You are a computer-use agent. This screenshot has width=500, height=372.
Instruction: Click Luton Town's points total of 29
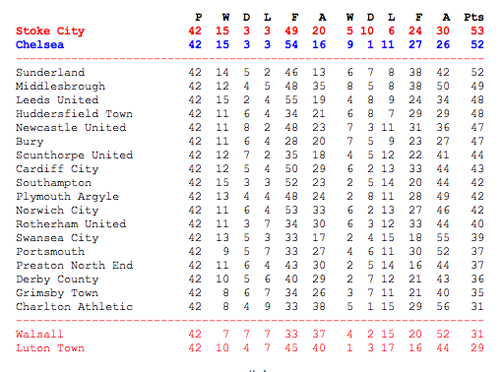(477, 348)
